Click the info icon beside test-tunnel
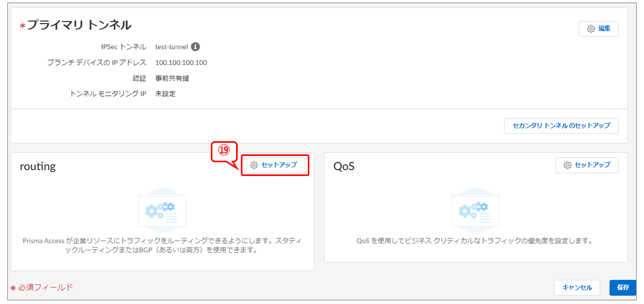Viewport: 644px width, 304px height. pyautogui.click(x=195, y=47)
